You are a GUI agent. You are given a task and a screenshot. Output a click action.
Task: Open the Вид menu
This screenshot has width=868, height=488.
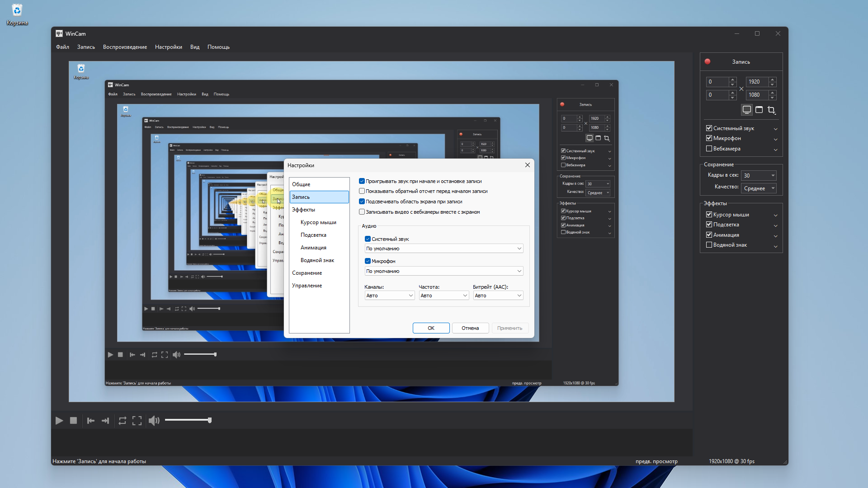coord(195,47)
